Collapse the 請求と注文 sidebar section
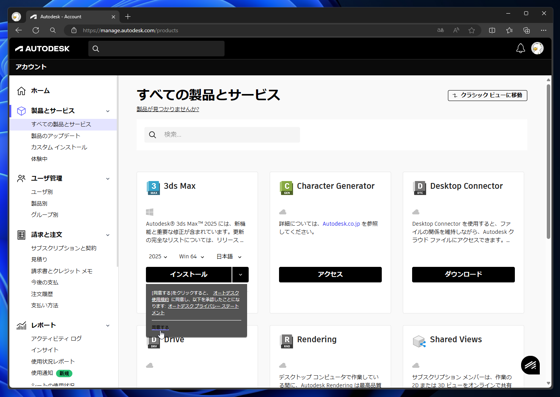This screenshot has height=397, width=560. click(x=108, y=235)
